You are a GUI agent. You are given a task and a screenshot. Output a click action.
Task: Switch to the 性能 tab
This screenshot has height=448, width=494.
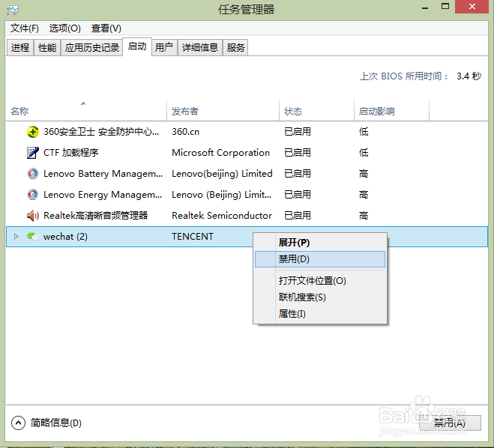(x=47, y=47)
